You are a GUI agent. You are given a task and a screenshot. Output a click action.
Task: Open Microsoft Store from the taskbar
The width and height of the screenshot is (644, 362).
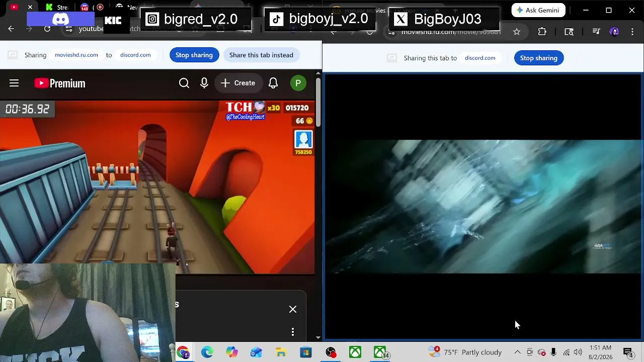(305, 352)
